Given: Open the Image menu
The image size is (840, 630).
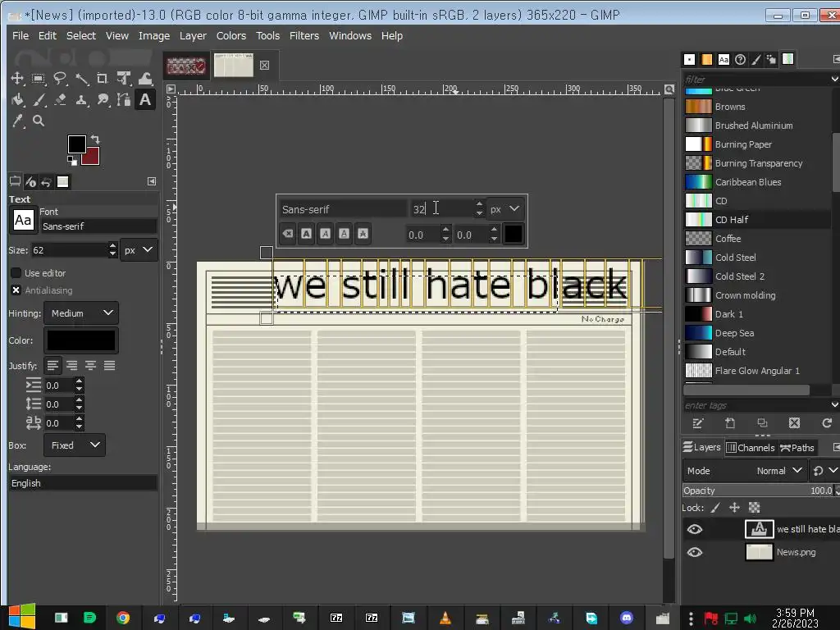Looking at the screenshot, I should tap(154, 36).
